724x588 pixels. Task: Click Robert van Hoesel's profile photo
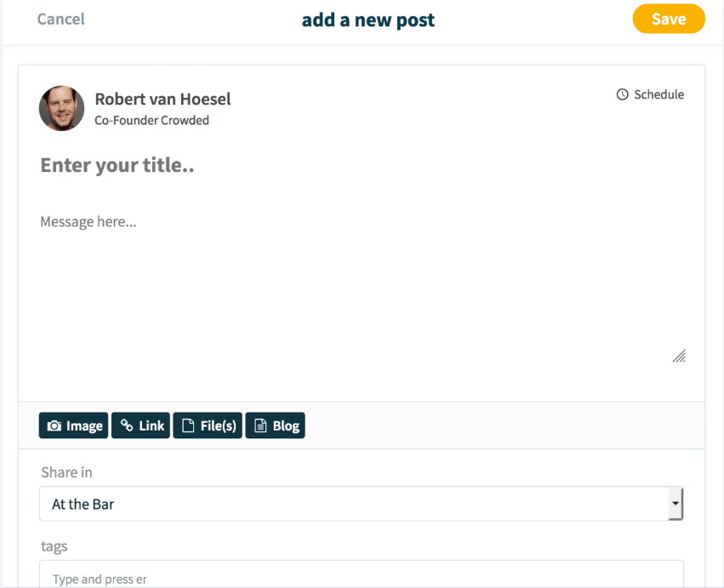(x=61, y=108)
